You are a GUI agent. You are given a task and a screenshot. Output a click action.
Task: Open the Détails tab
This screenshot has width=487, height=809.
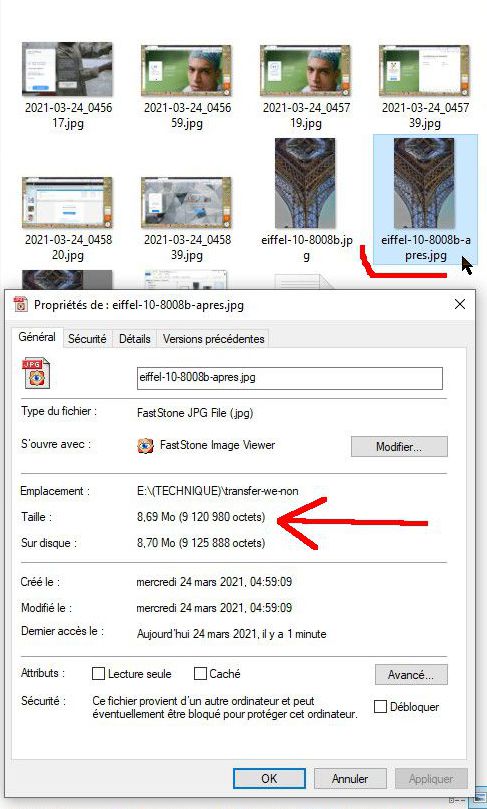[x=135, y=338]
